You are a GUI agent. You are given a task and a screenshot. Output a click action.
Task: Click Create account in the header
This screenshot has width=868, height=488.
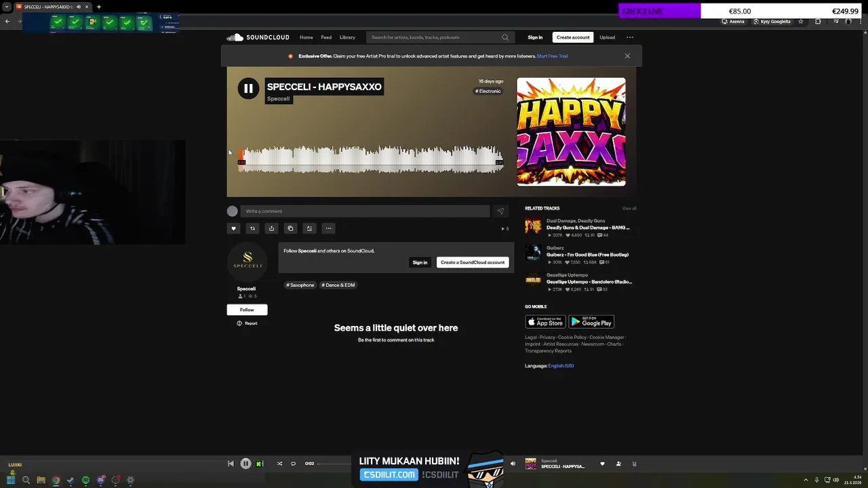coord(573,37)
